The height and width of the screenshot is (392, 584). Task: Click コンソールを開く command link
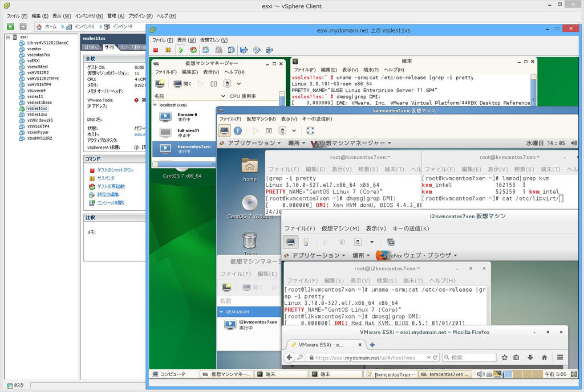(x=111, y=203)
